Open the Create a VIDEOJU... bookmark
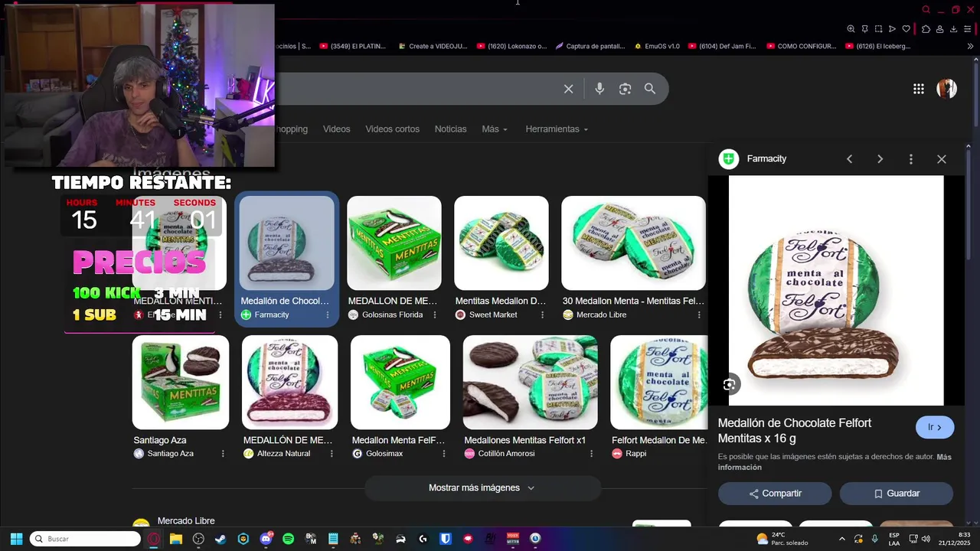This screenshot has height=551, width=980. pos(433,46)
